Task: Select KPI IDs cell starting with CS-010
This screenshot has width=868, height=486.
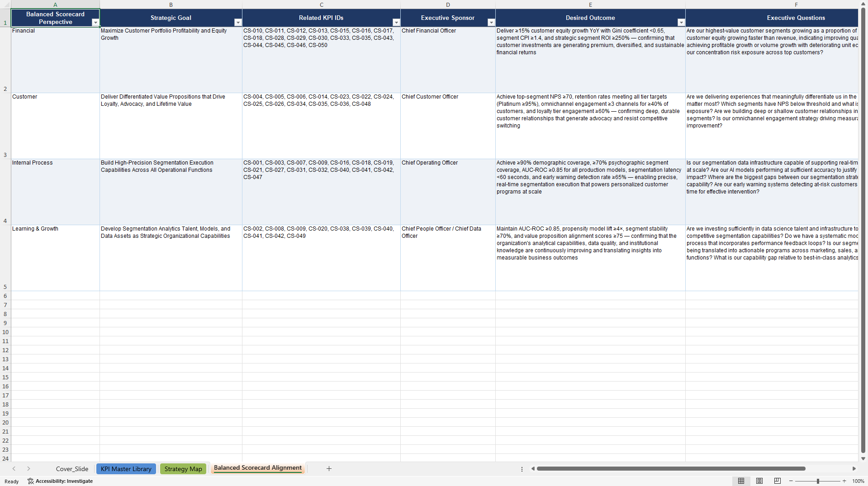Action: coord(322,60)
